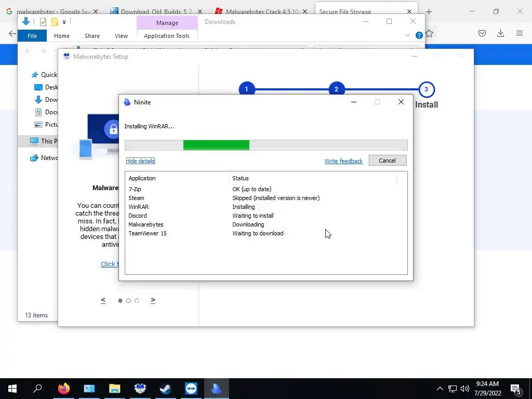532x399 pixels.
Task: Open the Firefox Pocket icon
Action: coord(482,33)
